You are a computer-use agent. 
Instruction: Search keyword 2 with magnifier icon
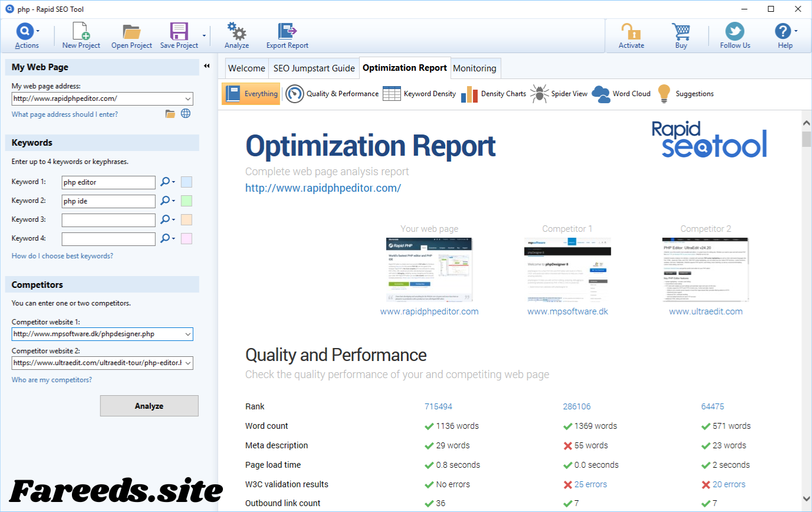(x=166, y=201)
